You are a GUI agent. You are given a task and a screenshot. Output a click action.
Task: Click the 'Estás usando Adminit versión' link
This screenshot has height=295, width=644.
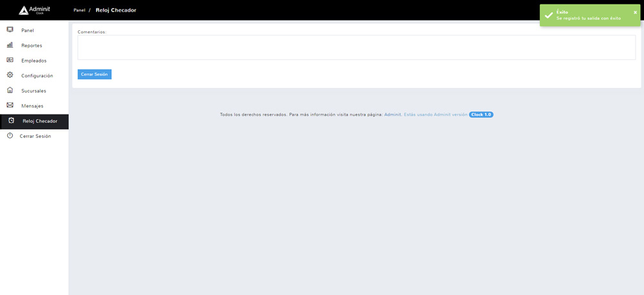(x=435, y=115)
